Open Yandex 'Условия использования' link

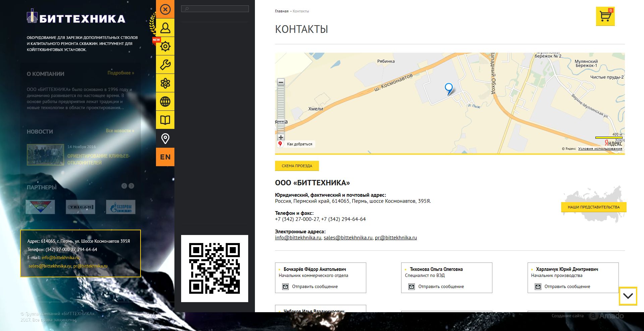[x=600, y=148]
